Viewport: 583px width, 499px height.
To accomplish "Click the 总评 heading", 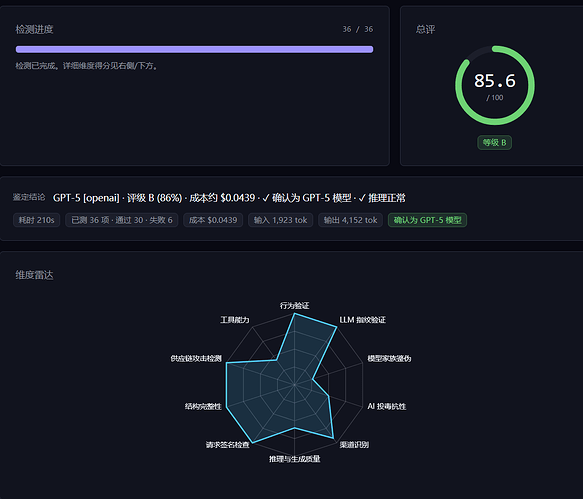I will point(425,29).
